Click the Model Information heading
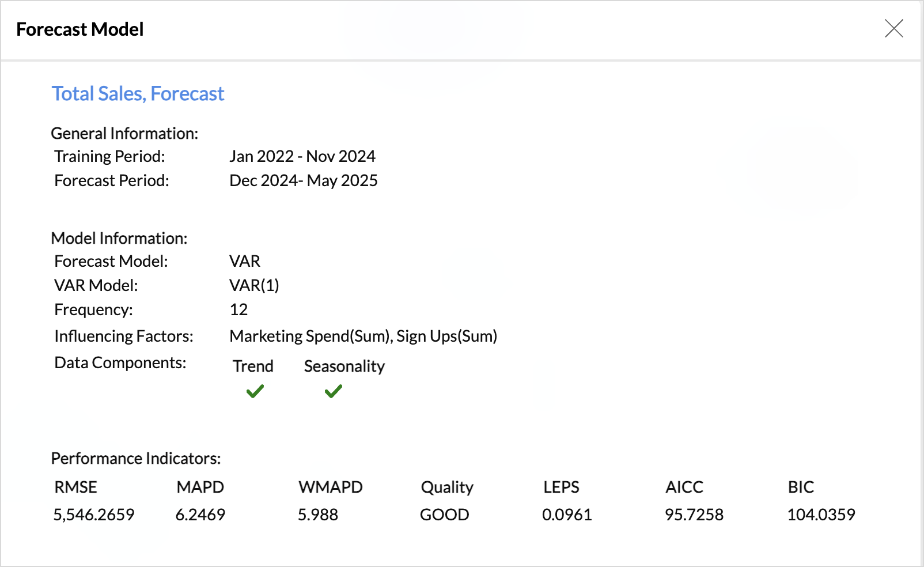 coord(119,238)
